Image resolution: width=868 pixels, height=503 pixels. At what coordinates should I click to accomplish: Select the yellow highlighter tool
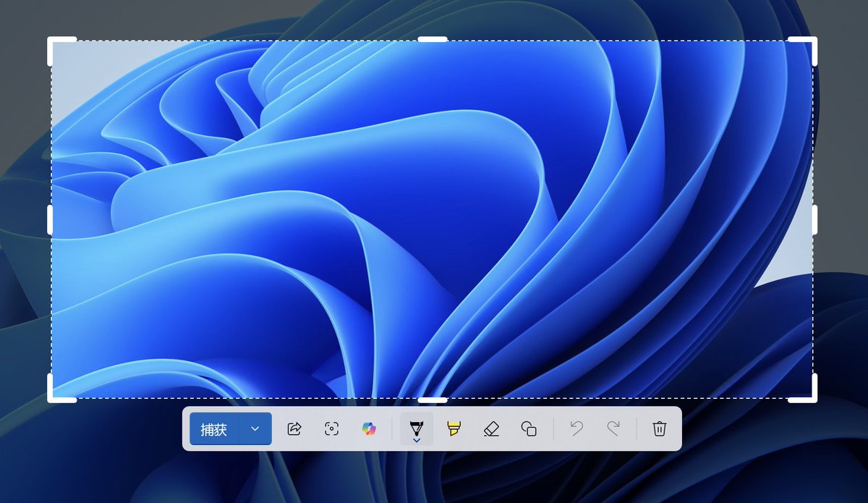[454, 429]
